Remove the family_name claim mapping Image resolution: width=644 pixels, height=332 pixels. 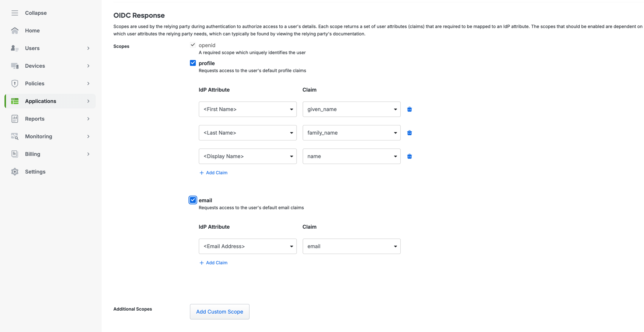click(x=409, y=133)
